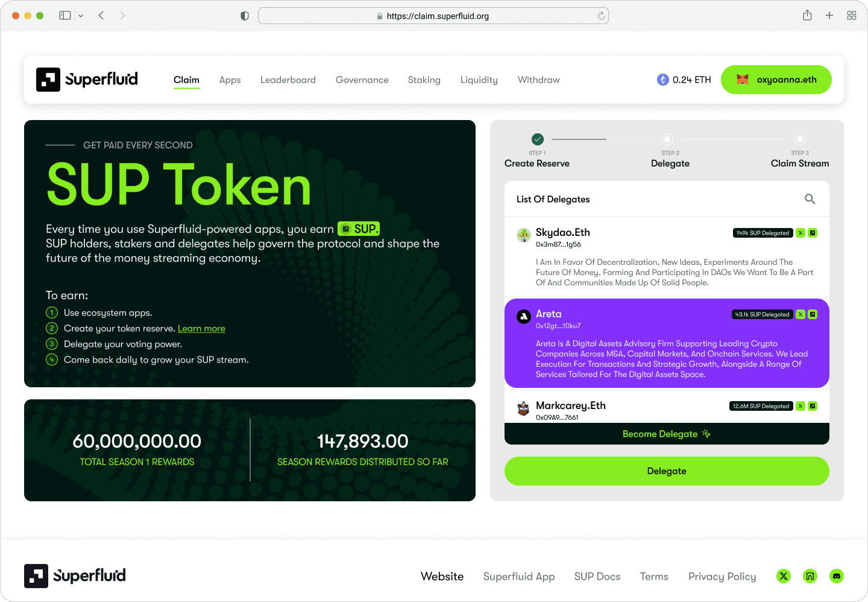Image resolution: width=868 pixels, height=602 pixels.
Task: Click the List Of Delegates heading
Action: [553, 199]
